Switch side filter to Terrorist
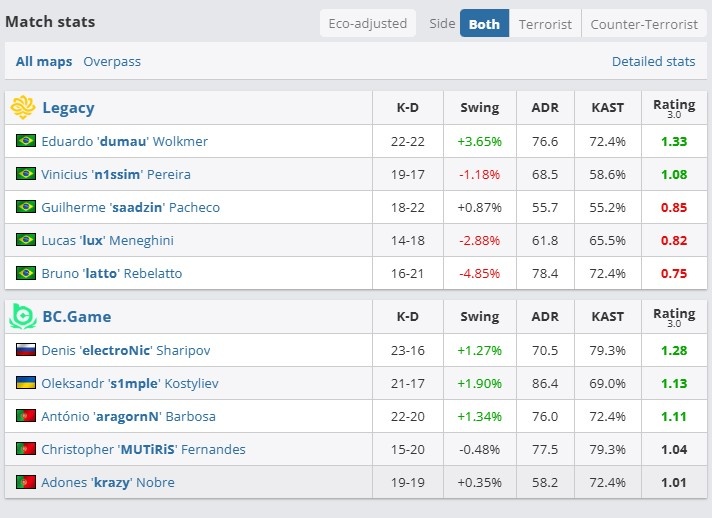Image resolution: width=712 pixels, height=518 pixels. [545, 24]
